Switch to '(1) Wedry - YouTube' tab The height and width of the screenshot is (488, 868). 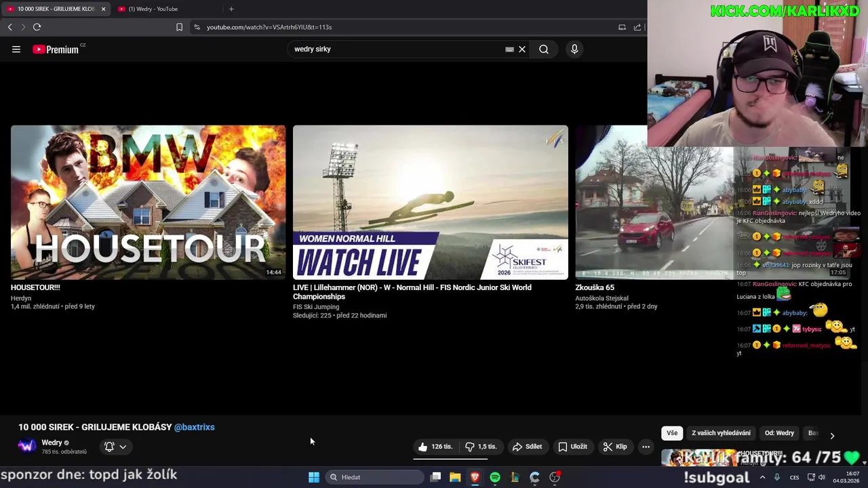[x=153, y=9]
